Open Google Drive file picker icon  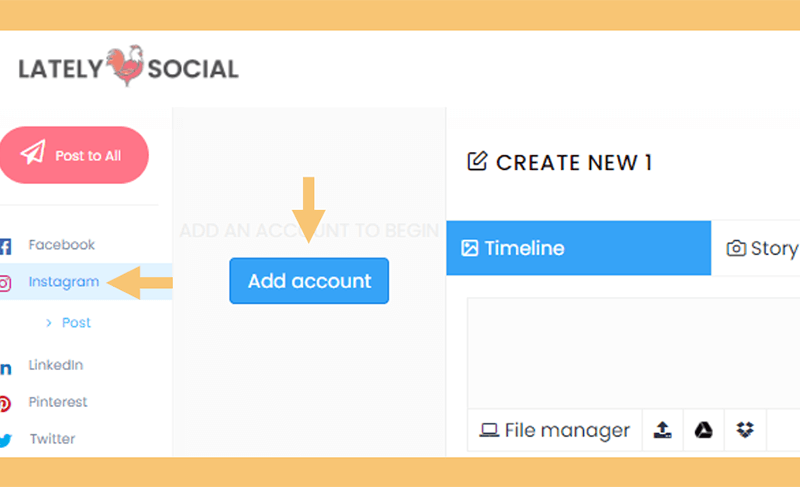pyautogui.click(x=704, y=430)
